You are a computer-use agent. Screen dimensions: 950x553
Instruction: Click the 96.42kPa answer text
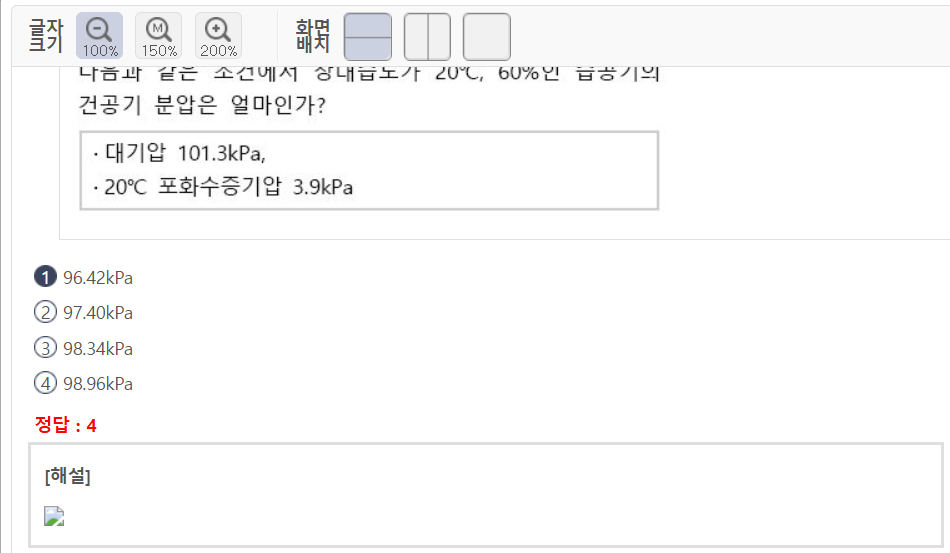point(98,277)
